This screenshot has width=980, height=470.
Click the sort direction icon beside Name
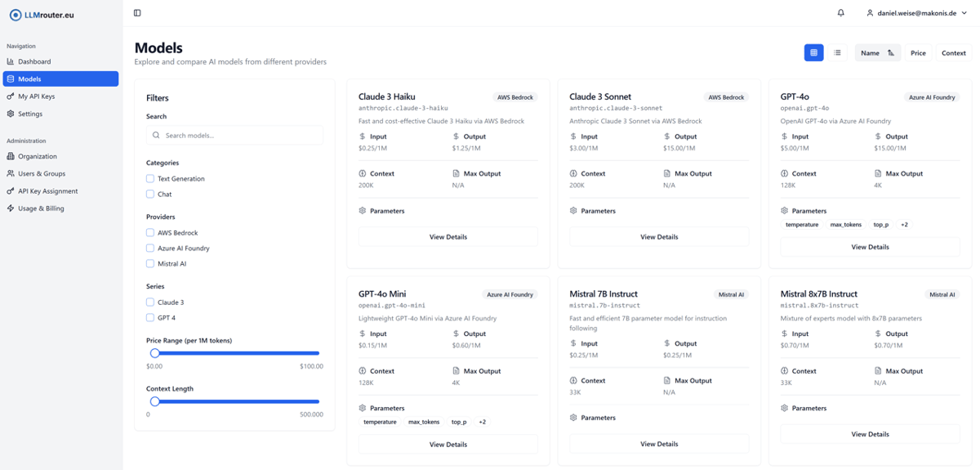point(891,53)
